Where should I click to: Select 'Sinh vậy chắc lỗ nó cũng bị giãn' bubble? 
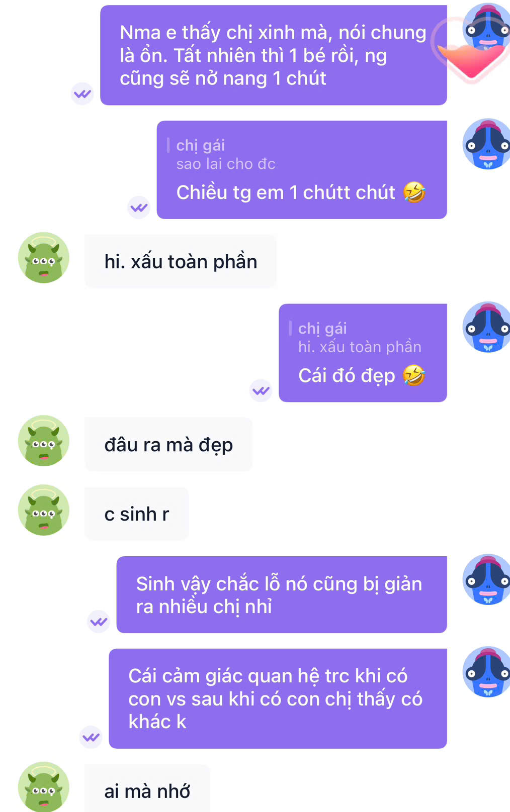(282, 595)
